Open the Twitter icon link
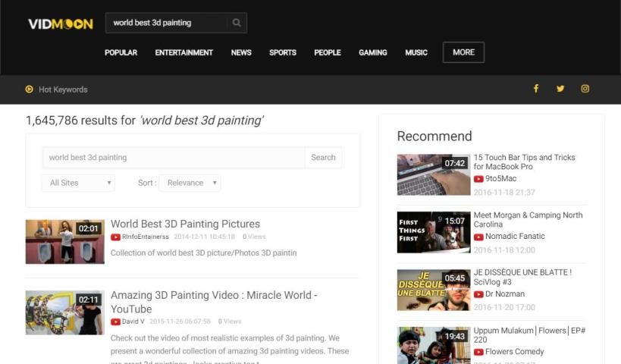 click(x=560, y=89)
